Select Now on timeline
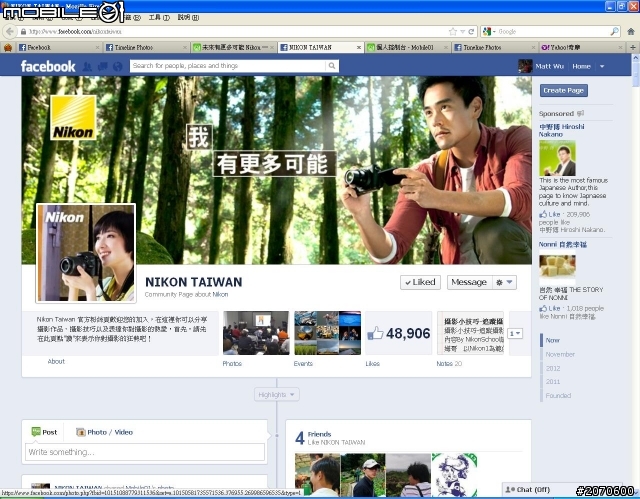640x499 pixels. point(553,340)
